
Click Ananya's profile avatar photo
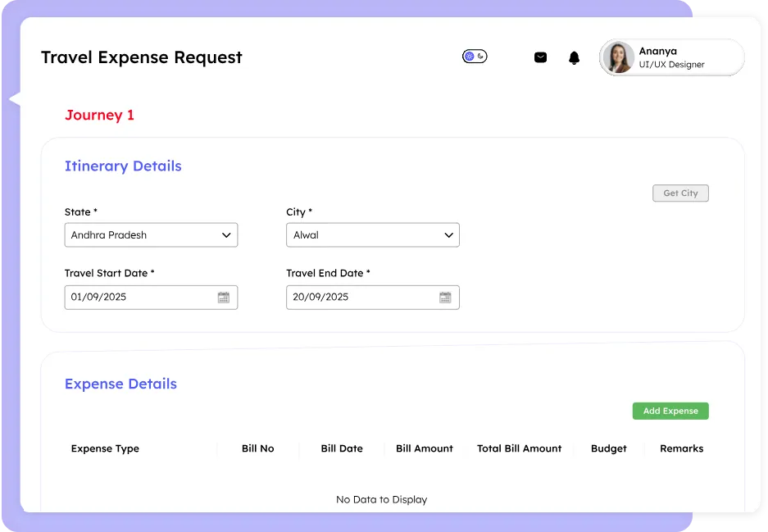pyautogui.click(x=618, y=57)
